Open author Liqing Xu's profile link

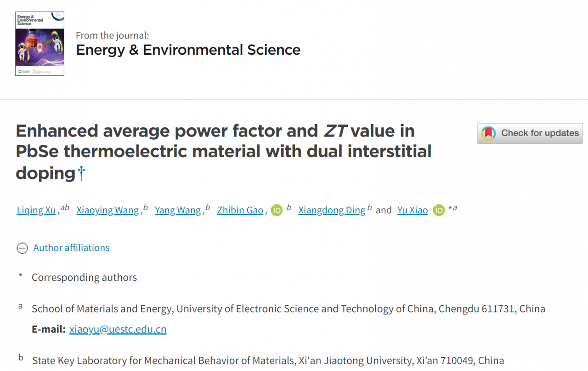tap(36, 211)
